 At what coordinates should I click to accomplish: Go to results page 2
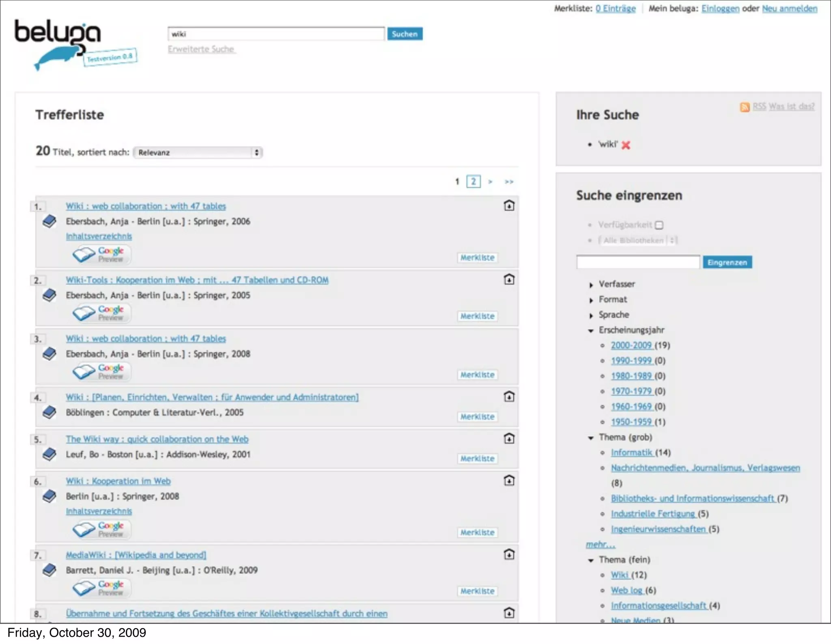[473, 181]
